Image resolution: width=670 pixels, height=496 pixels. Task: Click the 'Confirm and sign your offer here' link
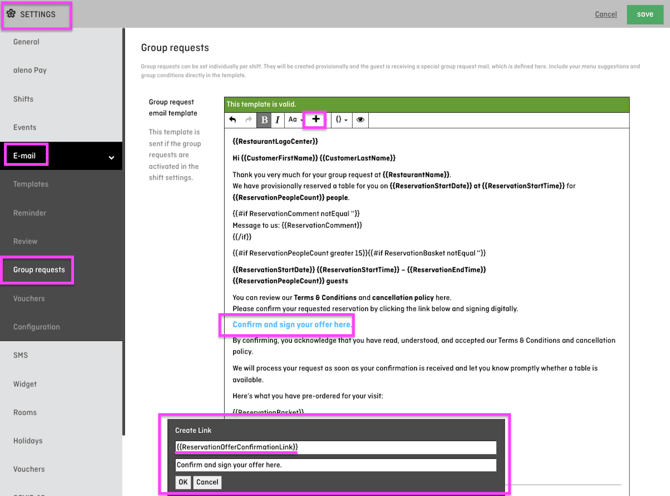pyautogui.click(x=292, y=325)
